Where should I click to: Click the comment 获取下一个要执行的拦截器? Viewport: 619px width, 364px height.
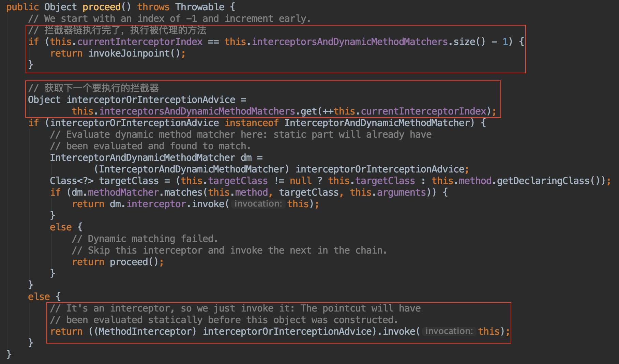pos(93,88)
